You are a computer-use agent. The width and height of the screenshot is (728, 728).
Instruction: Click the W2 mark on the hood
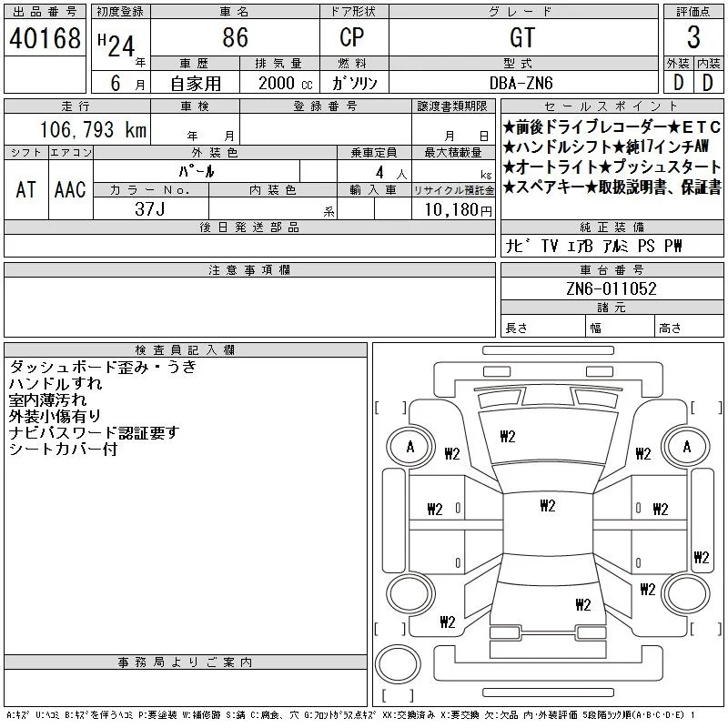[x=508, y=437]
